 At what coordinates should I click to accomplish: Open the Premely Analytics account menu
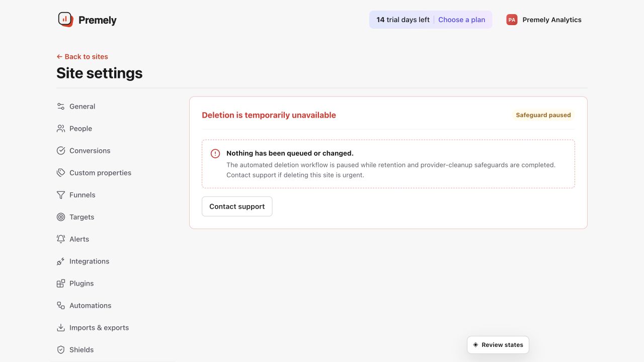[x=544, y=20]
